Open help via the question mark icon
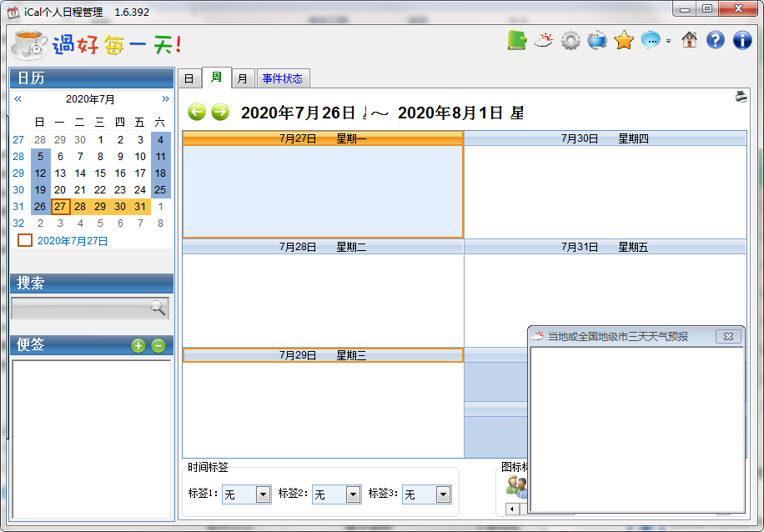The image size is (764, 532). pos(716,40)
